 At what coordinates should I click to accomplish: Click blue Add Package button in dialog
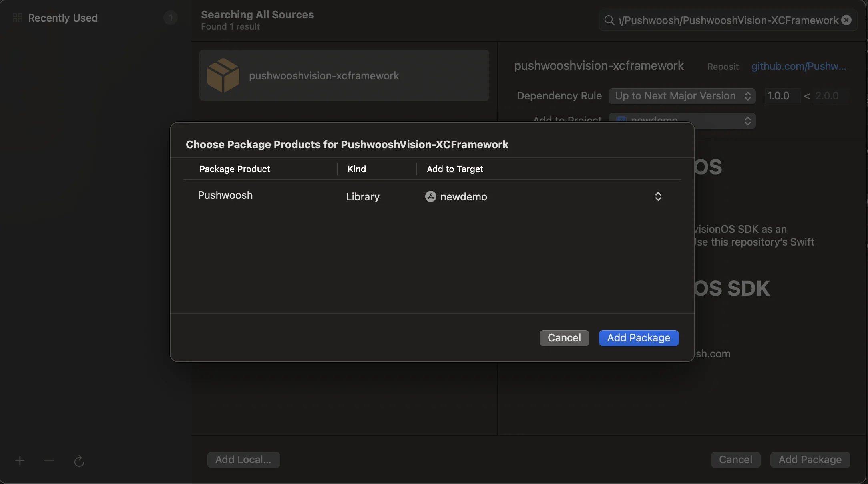(x=638, y=338)
